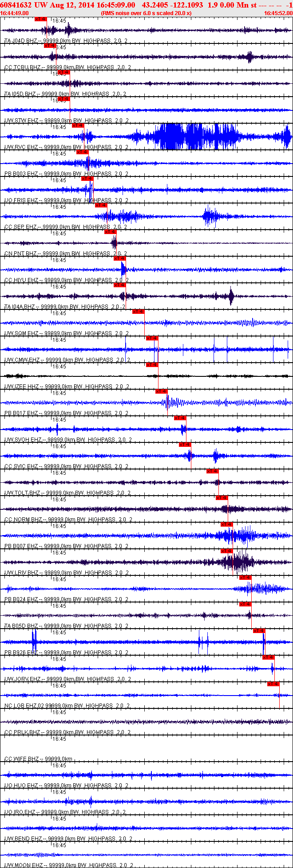Click the arrival pick on CC NORM trace

[222, 498]
